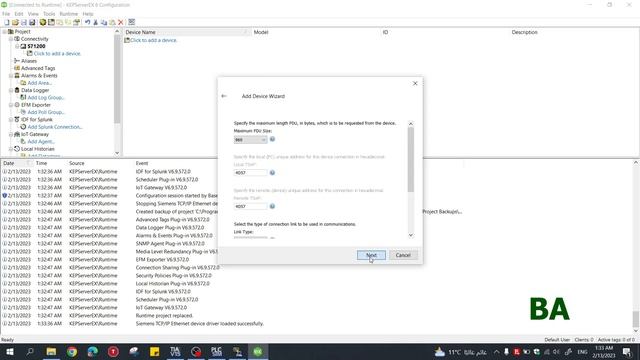Open the File menu
This screenshot has height=360, width=640.
pos(6,13)
